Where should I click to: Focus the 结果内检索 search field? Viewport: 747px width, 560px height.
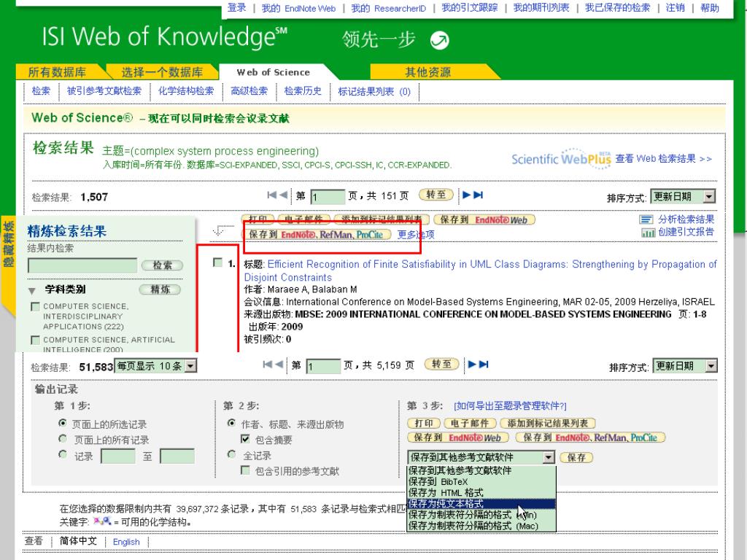click(x=82, y=265)
